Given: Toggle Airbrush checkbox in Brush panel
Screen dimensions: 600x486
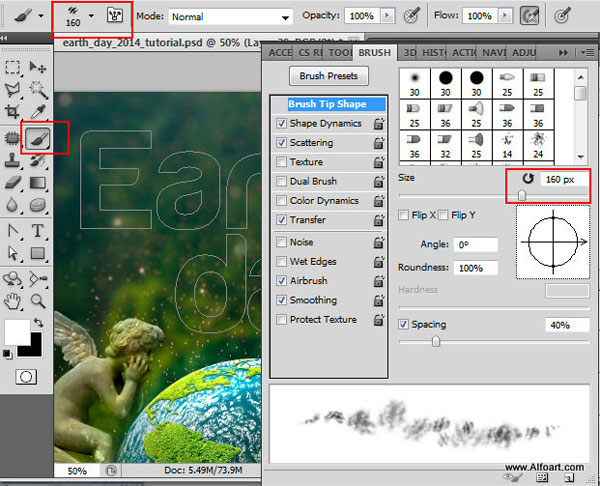Looking at the screenshot, I should point(281,281).
